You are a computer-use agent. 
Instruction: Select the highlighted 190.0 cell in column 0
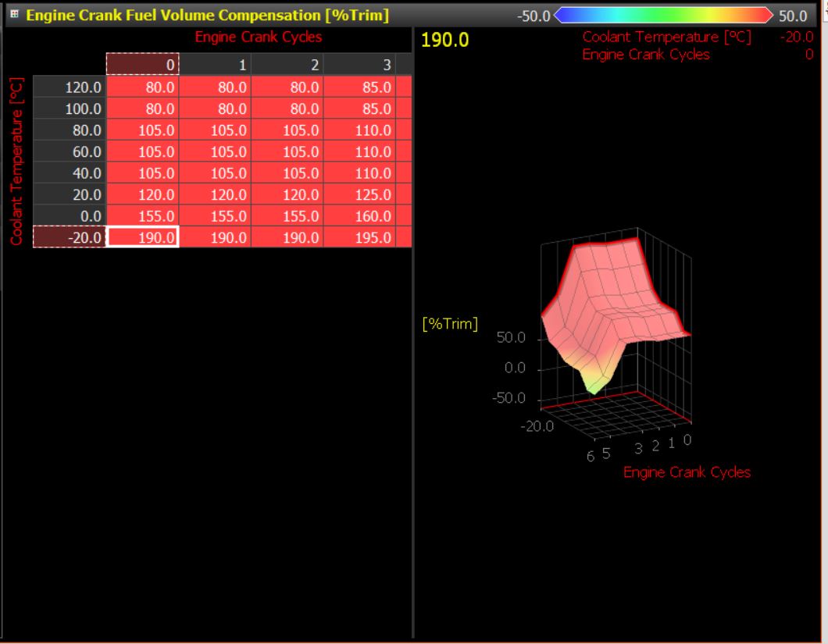click(x=143, y=237)
